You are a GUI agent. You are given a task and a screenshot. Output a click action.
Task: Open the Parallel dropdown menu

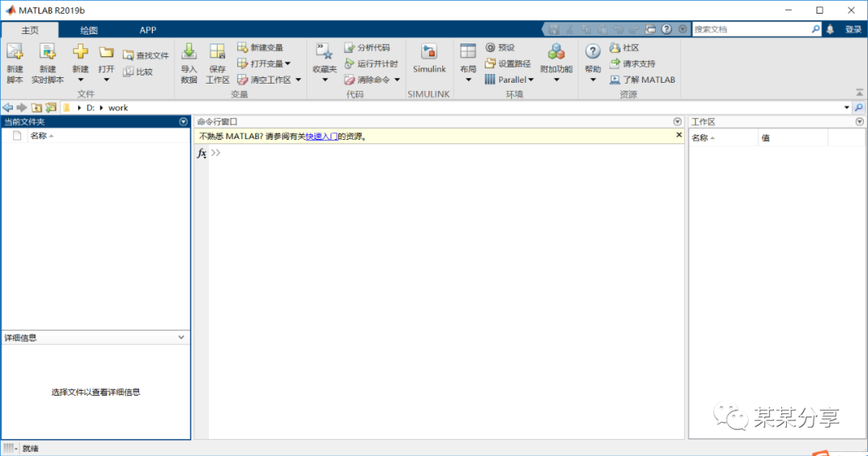(x=510, y=80)
